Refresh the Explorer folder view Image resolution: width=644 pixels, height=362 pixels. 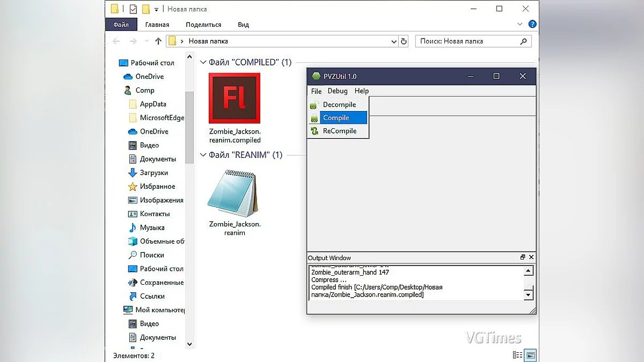pyautogui.click(x=405, y=41)
